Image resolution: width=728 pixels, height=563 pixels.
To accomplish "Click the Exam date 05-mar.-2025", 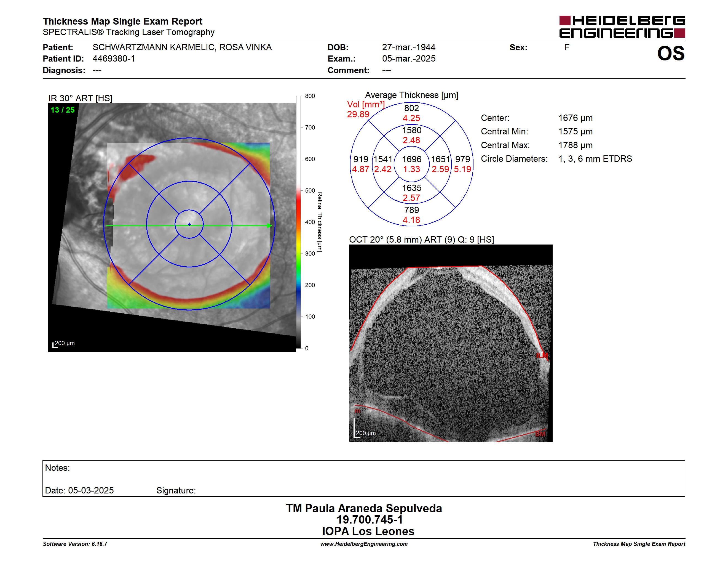I will point(409,58).
